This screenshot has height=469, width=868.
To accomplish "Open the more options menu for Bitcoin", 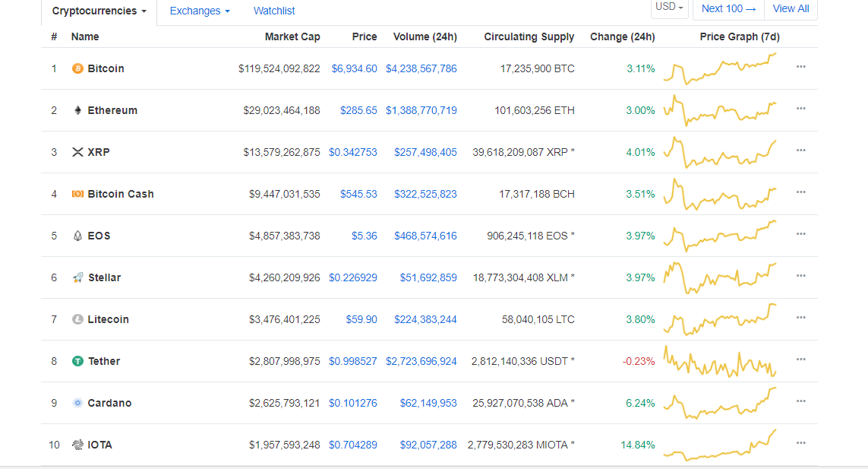I will (x=800, y=67).
